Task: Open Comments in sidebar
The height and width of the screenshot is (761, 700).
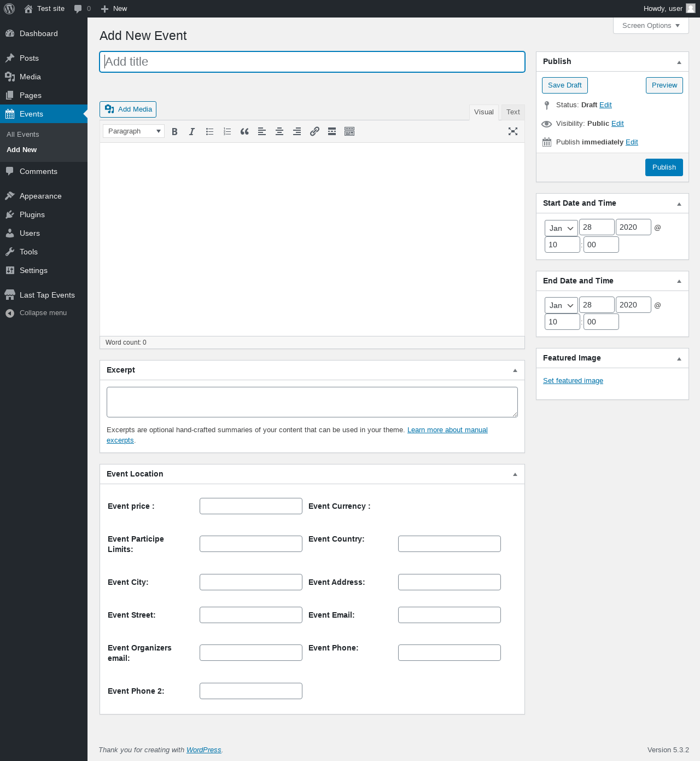Action: [44, 171]
